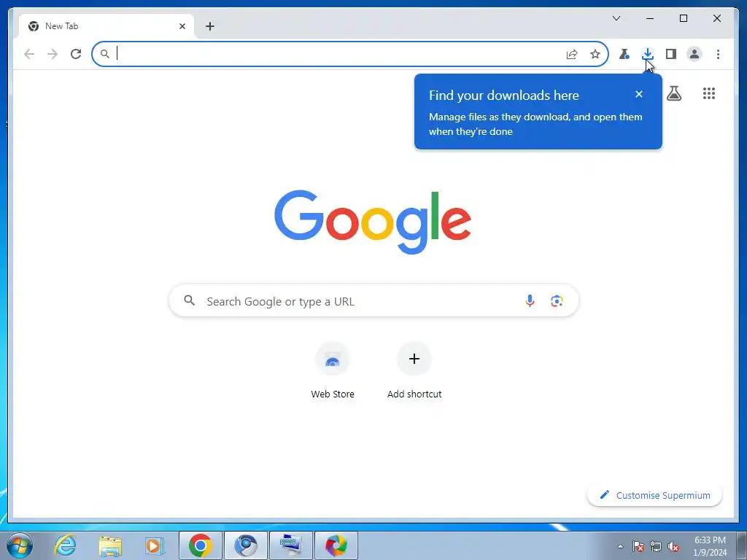Open the taskbar clock showing 6:33 PM
Viewport: 747px width, 560px height.
710,545
